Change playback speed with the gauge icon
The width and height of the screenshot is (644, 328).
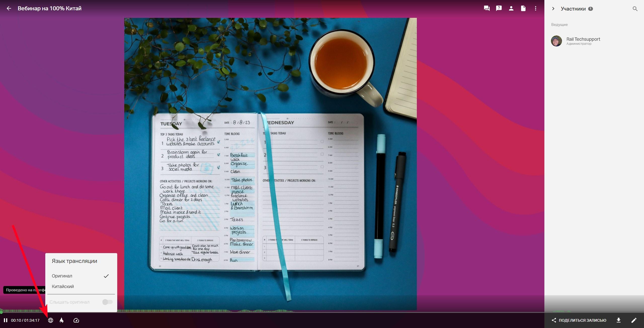76,320
